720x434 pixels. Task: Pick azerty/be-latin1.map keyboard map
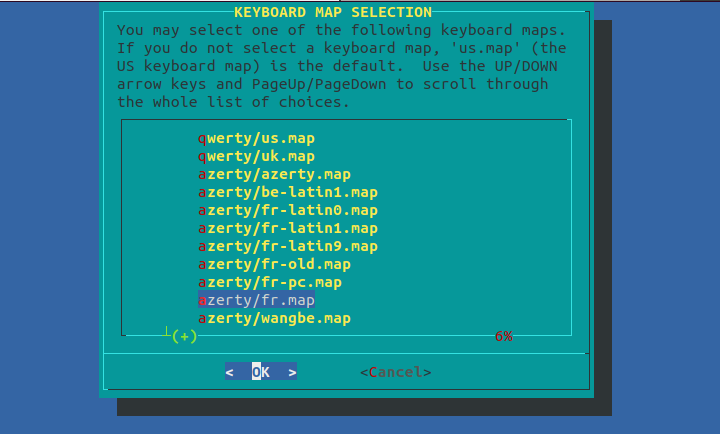(x=287, y=192)
